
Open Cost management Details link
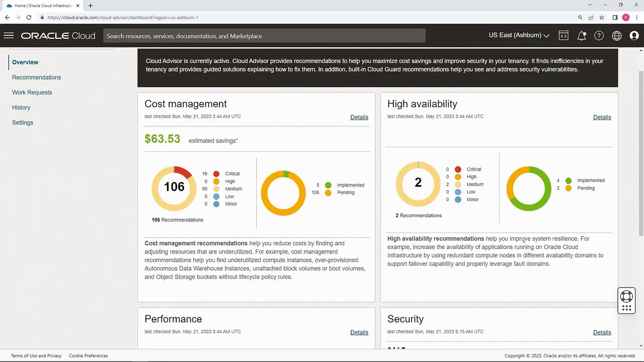coord(359,117)
